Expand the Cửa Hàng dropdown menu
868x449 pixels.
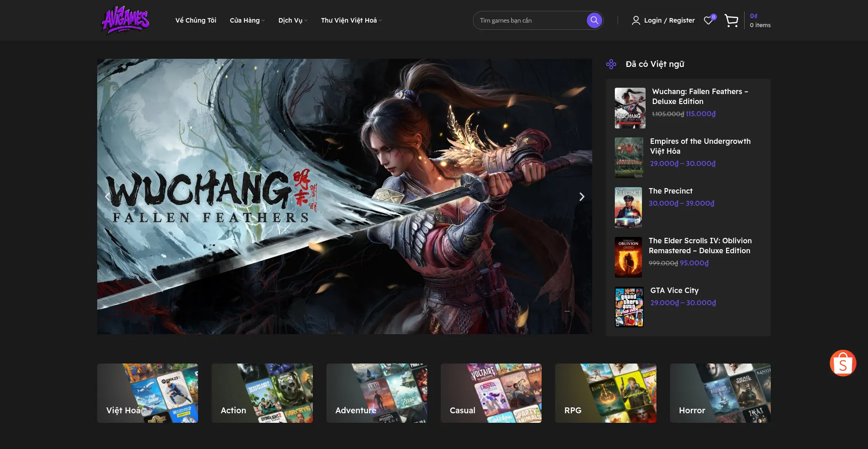click(x=247, y=20)
